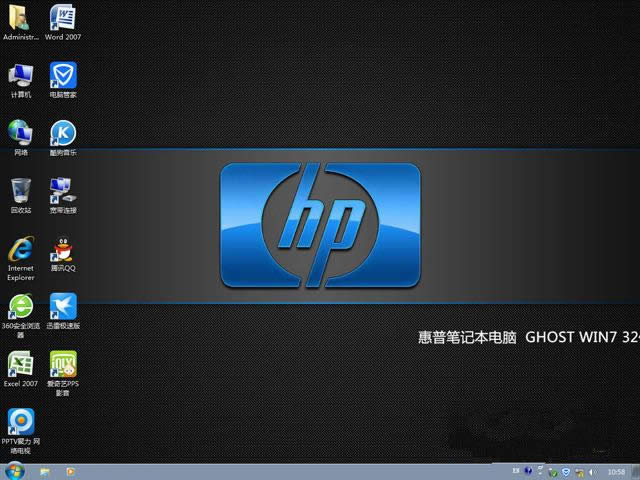Open the Windows Start menu orb
Screen dimensions: 640x480
tap(14, 471)
